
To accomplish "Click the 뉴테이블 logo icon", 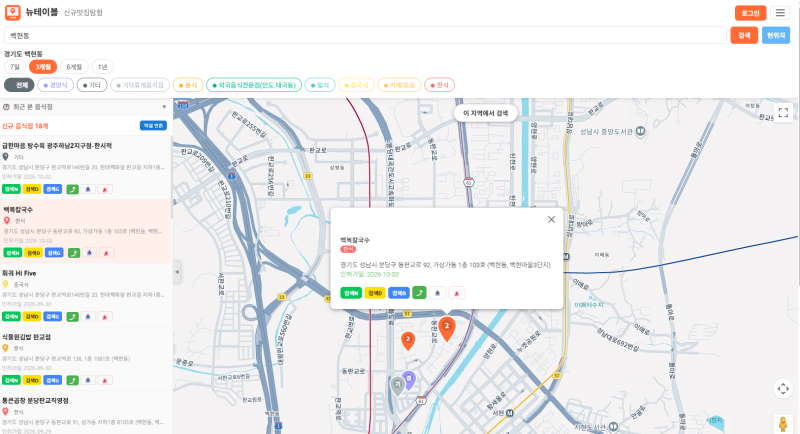I will [x=13, y=13].
